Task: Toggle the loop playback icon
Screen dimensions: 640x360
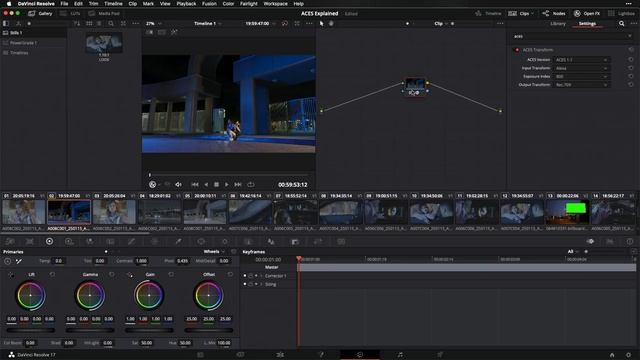Action: pos(251,185)
